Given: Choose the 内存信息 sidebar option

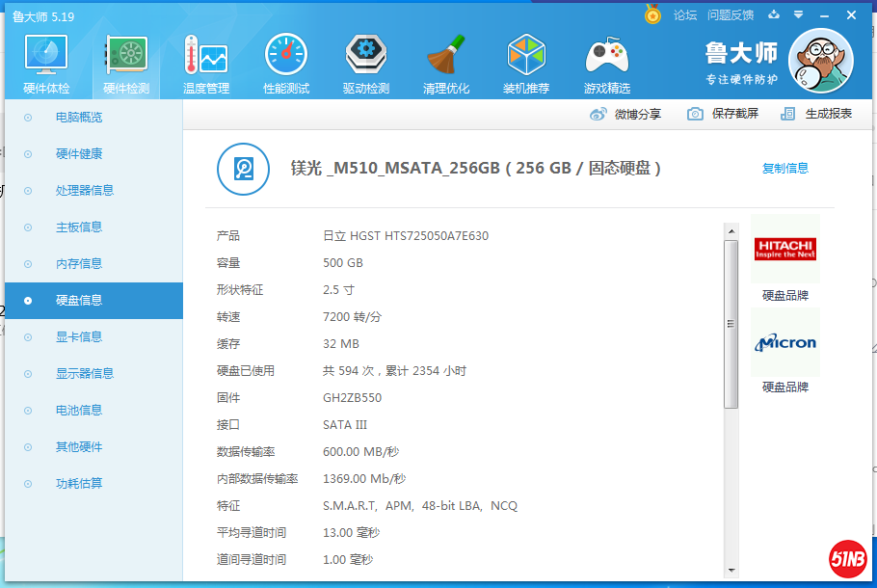Looking at the screenshot, I should [x=79, y=264].
